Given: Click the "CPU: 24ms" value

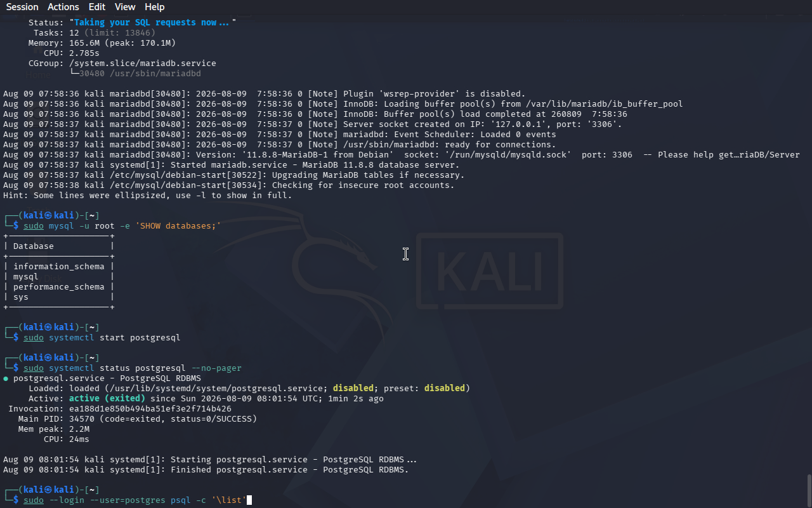Looking at the screenshot, I should coord(79,439).
